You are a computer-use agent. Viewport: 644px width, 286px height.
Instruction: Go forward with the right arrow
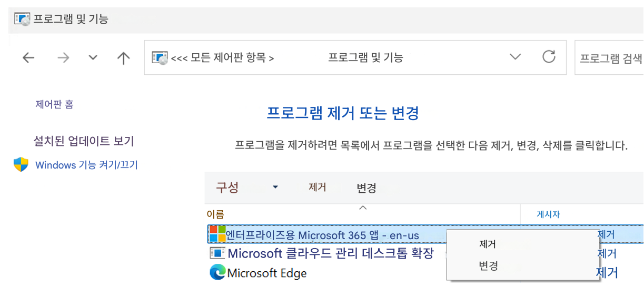[63, 58]
